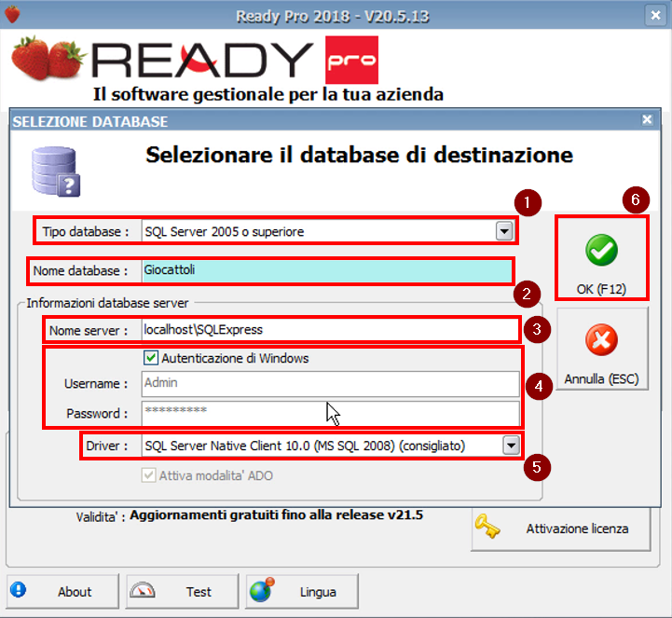Click the Selezionare il database di destinazione heading

359,155
